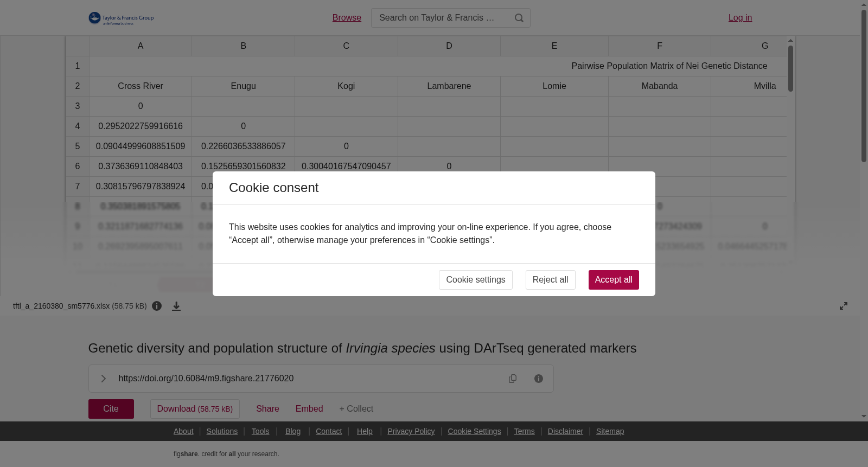The image size is (868, 467).
Task: Click the Enugu cell
Action: click(x=244, y=86)
